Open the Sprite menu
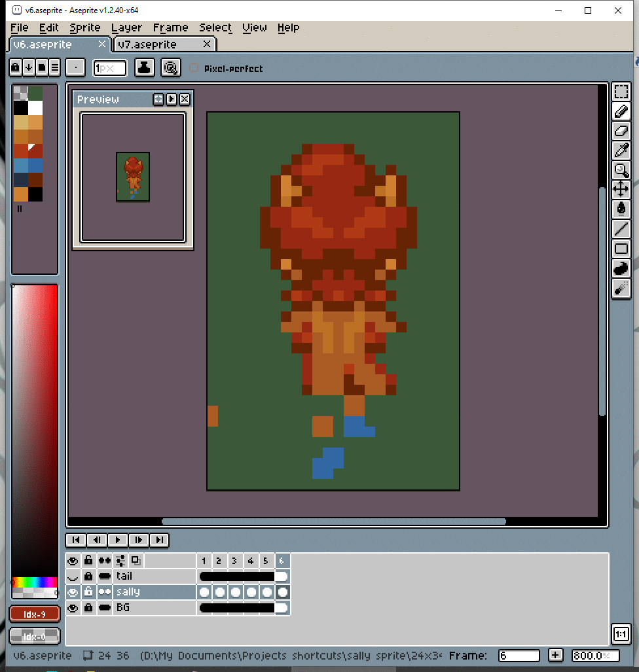This screenshot has width=639, height=672. (x=85, y=27)
